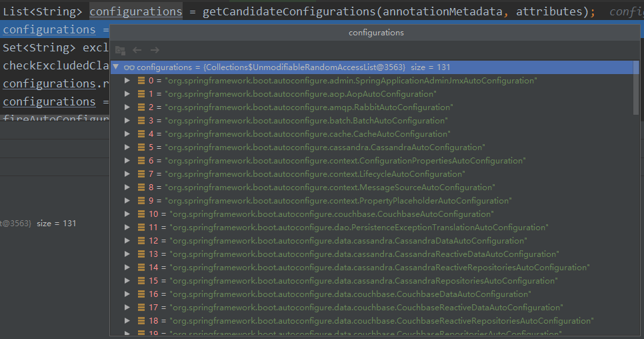
Task: Expand element 3 BatchAutoConfiguration
Action: pos(128,121)
